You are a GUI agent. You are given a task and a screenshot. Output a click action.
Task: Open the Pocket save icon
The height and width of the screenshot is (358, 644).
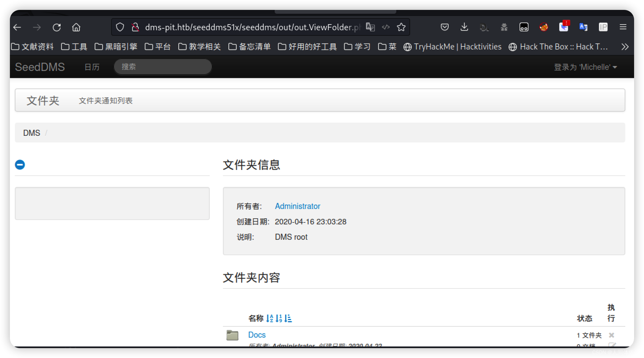[445, 27]
